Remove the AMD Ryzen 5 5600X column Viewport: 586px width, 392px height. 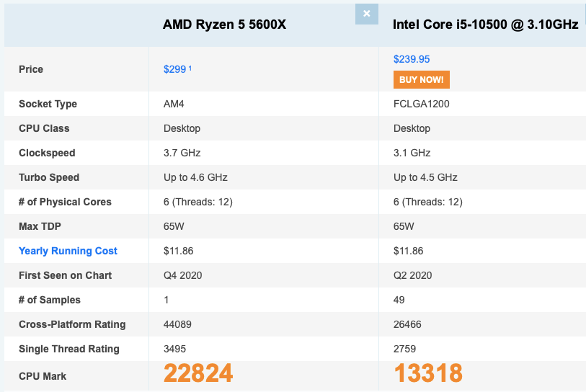point(366,14)
